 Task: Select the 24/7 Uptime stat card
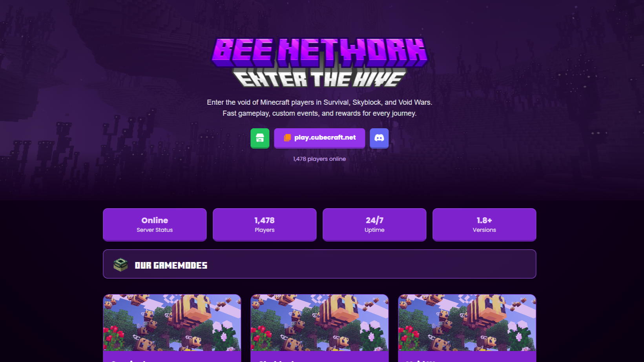click(x=374, y=224)
